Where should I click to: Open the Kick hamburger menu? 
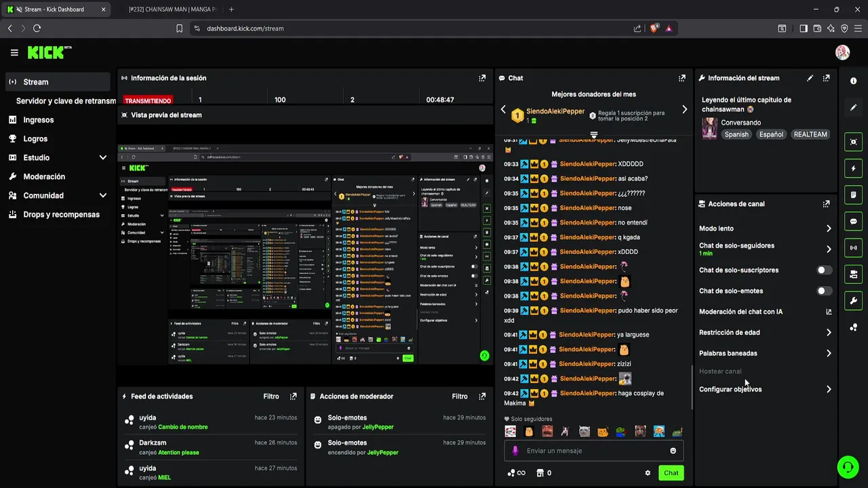pos(14,52)
